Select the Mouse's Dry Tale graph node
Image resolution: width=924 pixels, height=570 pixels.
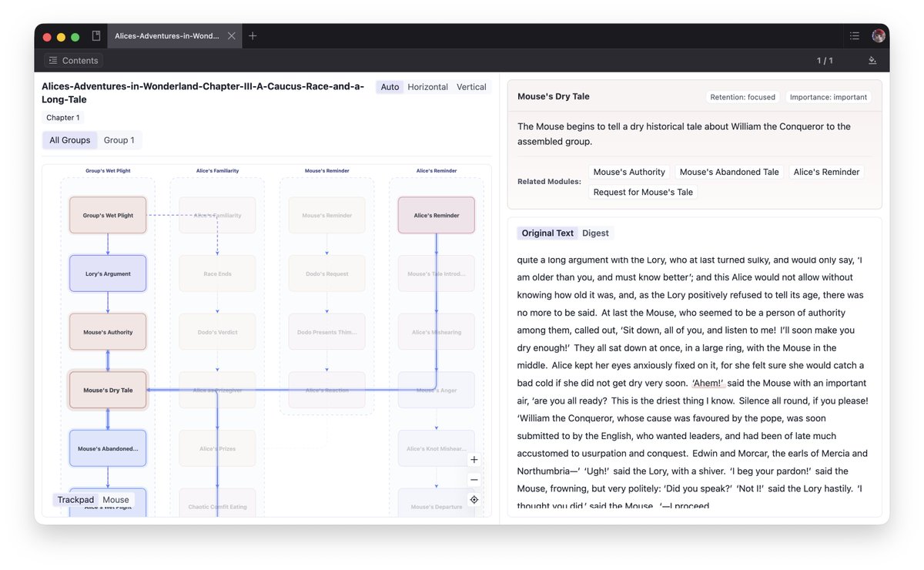pos(108,391)
